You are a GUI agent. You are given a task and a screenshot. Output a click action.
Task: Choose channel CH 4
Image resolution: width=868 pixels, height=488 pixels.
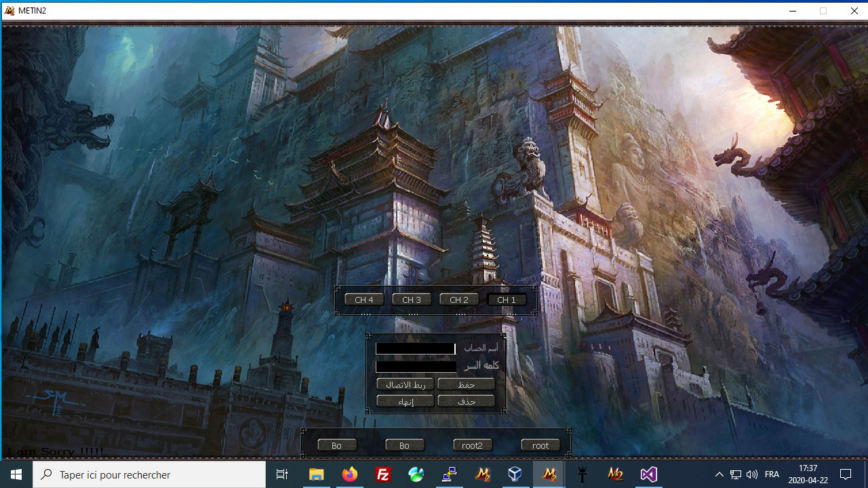364,300
